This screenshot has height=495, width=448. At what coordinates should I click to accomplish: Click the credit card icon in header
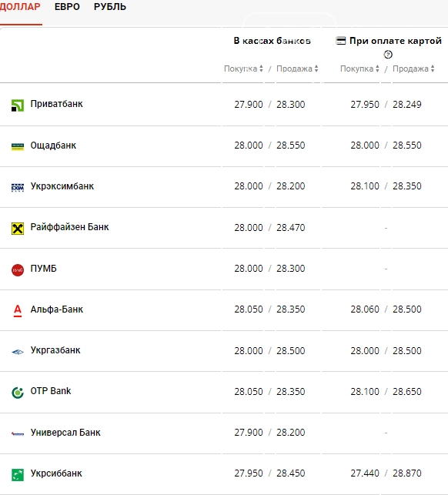click(x=341, y=41)
